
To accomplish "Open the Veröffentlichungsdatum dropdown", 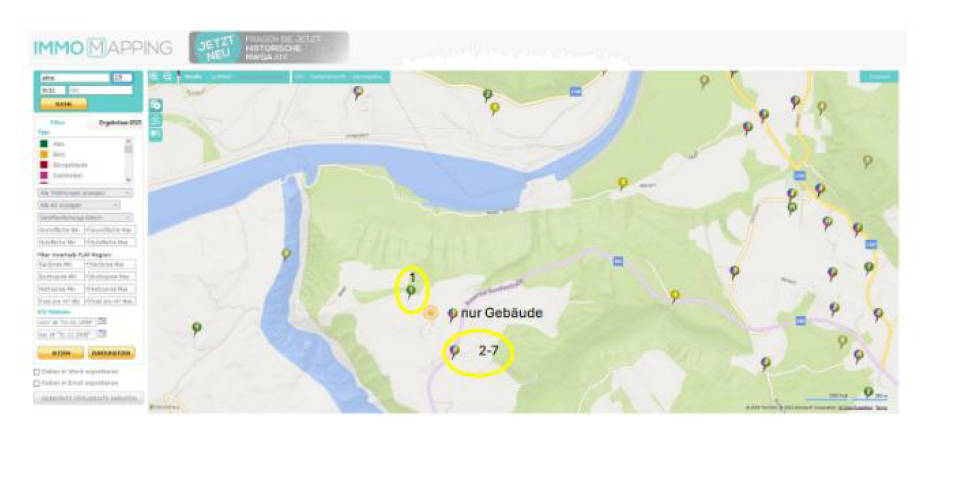I will 85,218.
